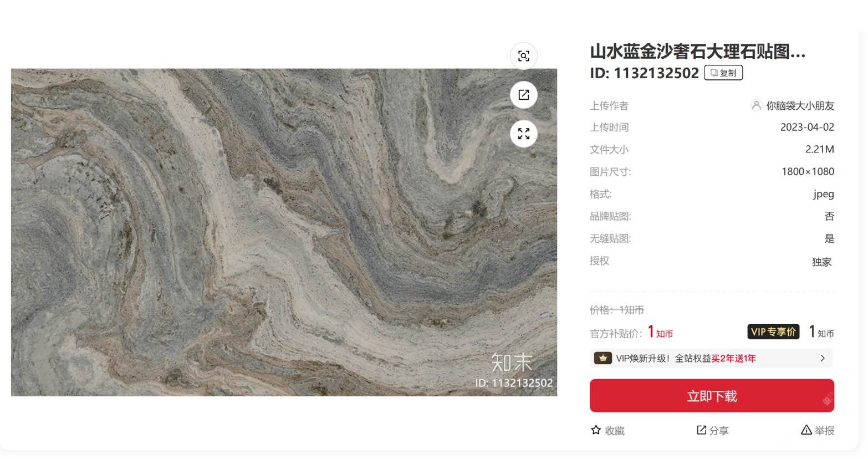Expand preview with fullscreen arrows icon
Image resolution: width=868 pixels, height=459 pixels.
point(523,134)
